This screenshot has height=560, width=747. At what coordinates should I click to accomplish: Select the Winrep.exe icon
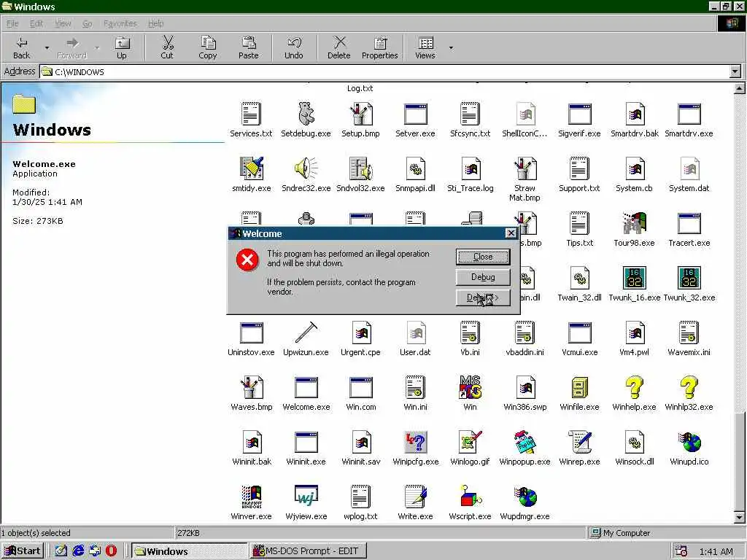(580, 442)
